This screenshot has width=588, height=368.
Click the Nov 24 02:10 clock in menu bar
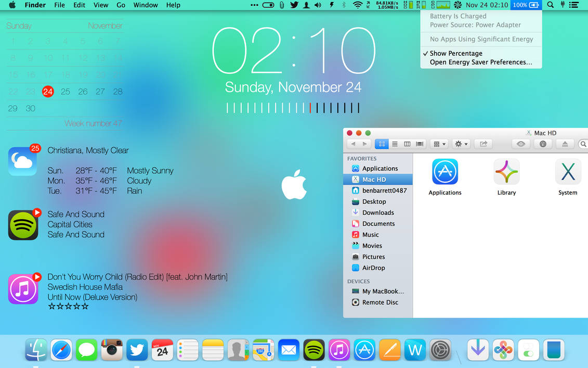487,5
